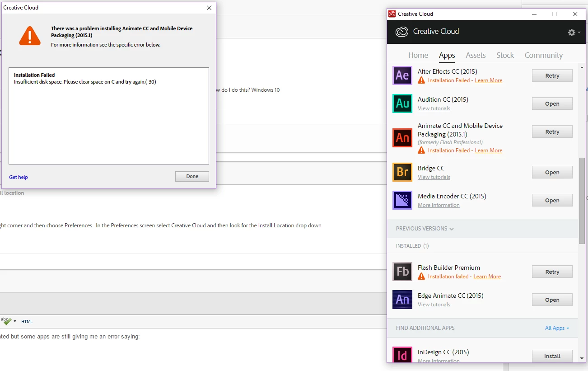Retry Flash Builder Premium installation
The width and height of the screenshot is (588, 371).
552,272
